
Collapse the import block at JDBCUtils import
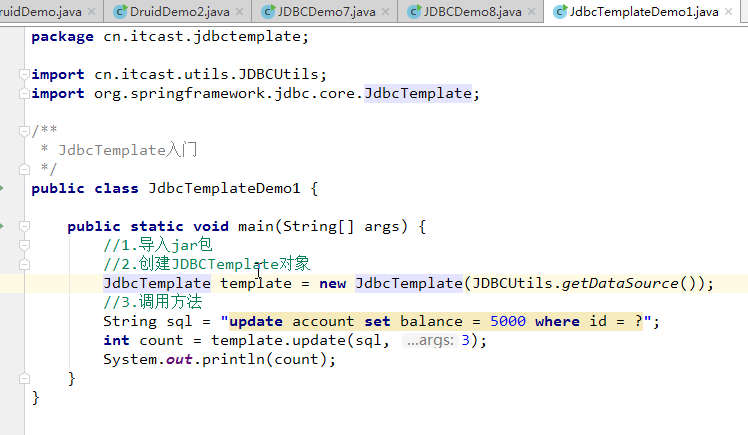(x=24, y=74)
